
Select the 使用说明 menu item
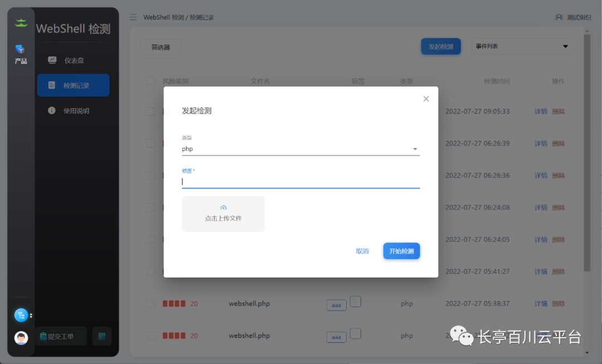pyautogui.click(x=76, y=111)
